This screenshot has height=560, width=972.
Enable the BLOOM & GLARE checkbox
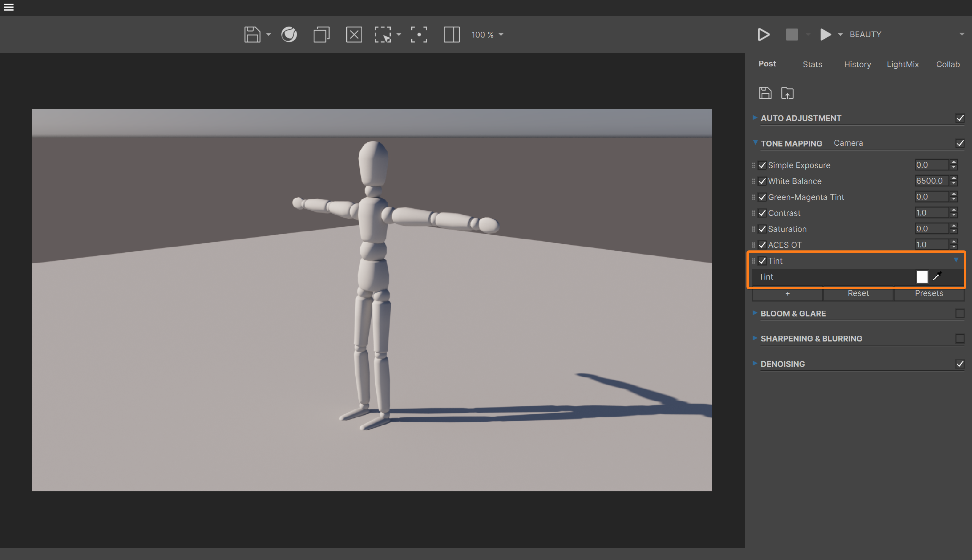[x=960, y=313]
